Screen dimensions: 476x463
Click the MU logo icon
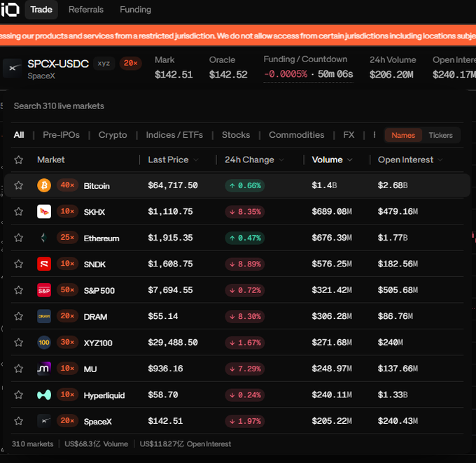coord(44,369)
